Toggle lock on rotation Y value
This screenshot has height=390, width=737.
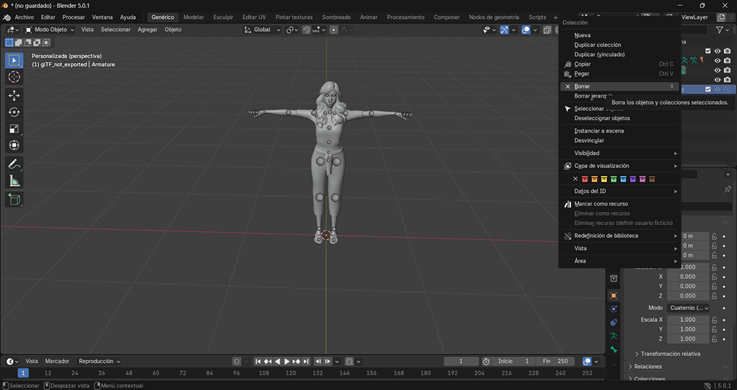coord(714,286)
